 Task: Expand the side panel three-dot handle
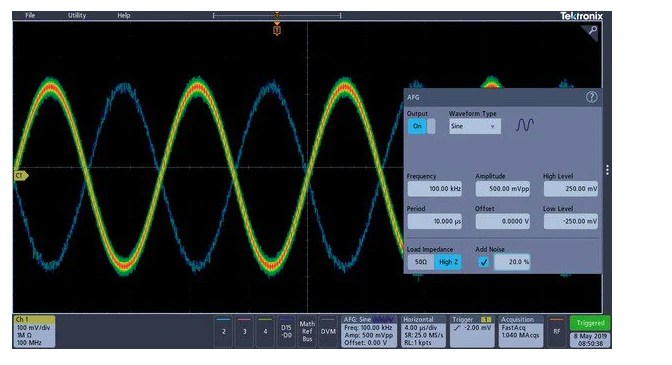pyautogui.click(x=607, y=170)
